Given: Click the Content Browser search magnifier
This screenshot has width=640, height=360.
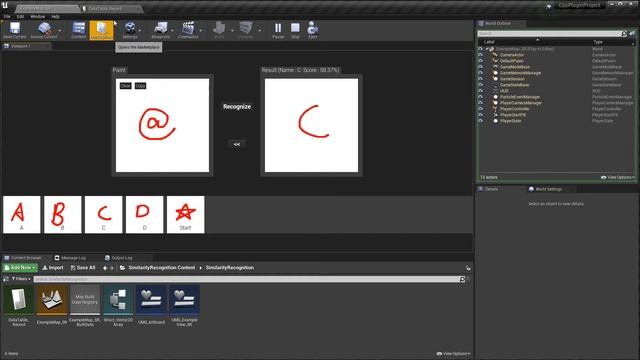Looking at the screenshot, I should click(462, 279).
